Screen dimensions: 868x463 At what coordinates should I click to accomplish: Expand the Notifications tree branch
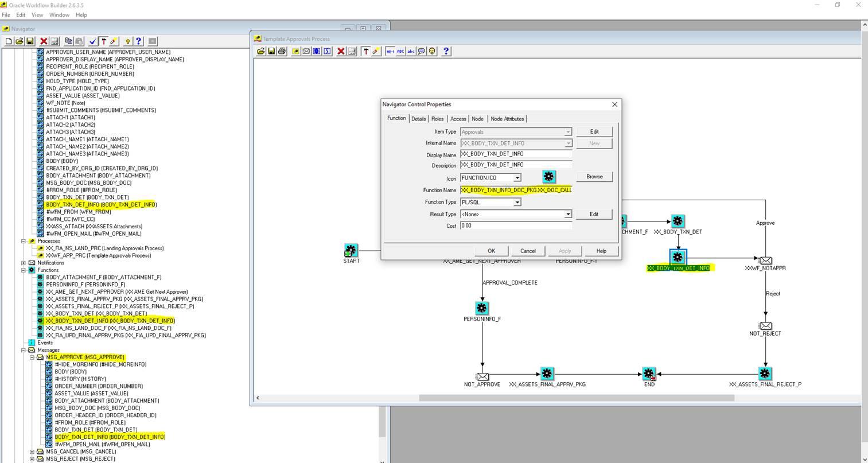[x=24, y=263]
